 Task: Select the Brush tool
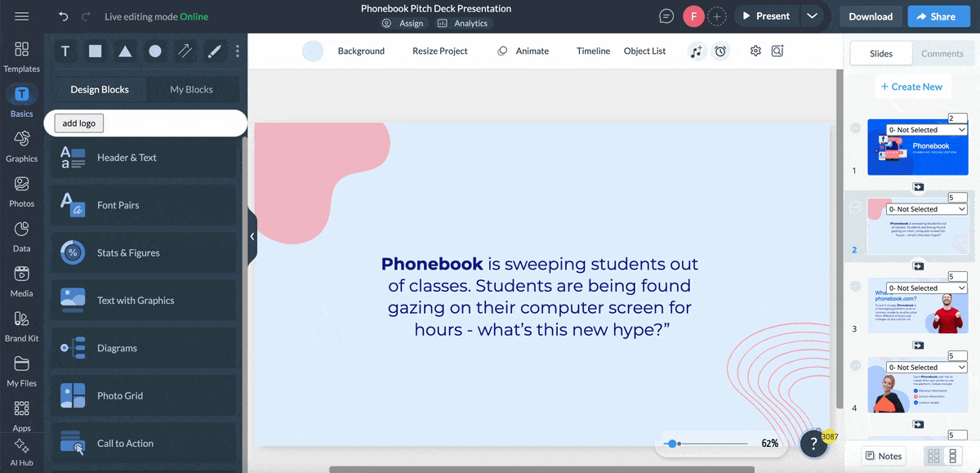pos(214,51)
